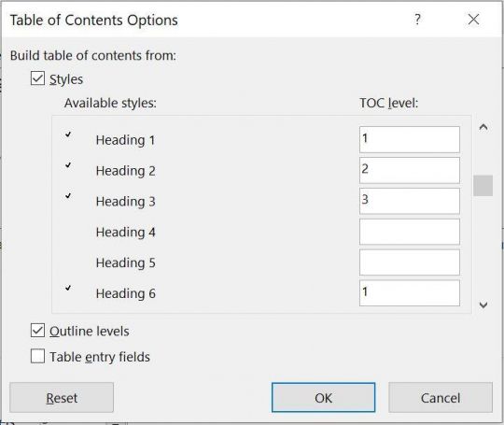Close the Table of Contents Options dialog
Image resolution: width=504 pixels, height=425 pixels.
coord(473,20)
